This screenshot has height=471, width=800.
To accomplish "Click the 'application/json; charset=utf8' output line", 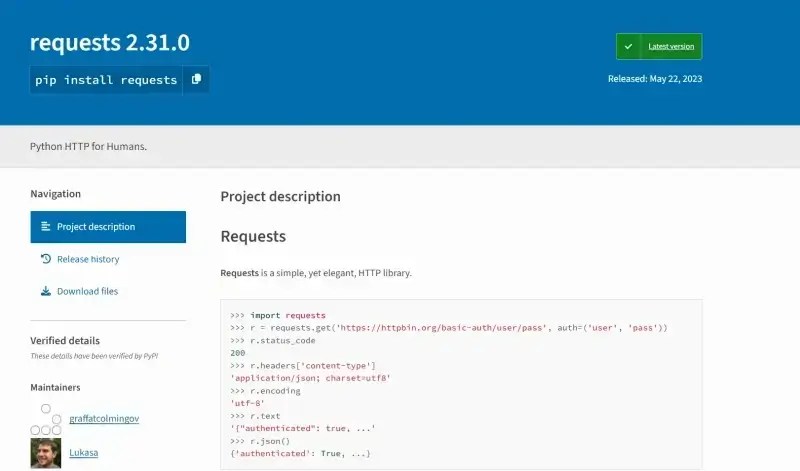I will [x=310, y=378].
